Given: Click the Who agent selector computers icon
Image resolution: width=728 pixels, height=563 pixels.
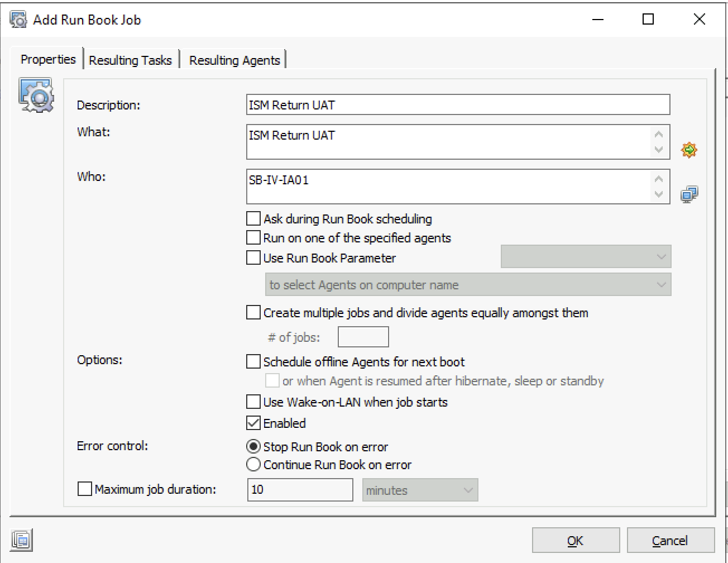Looking at the screenshot, I should coord(689,194).
